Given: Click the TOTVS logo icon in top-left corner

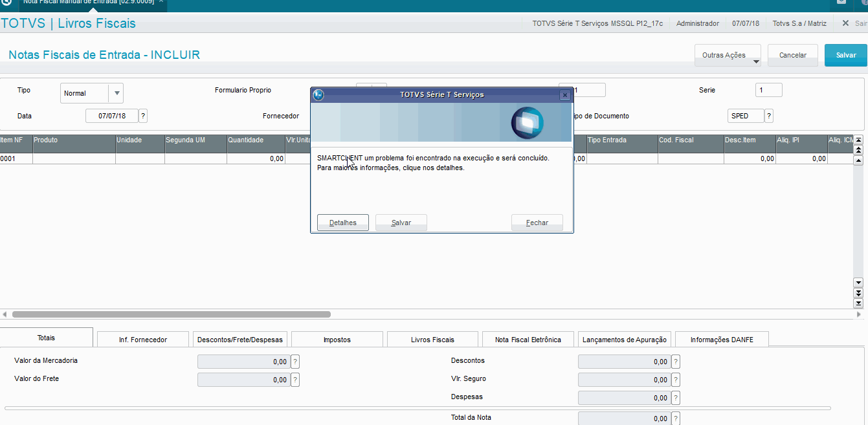Looking at the screenshot, I should (6, 3).
